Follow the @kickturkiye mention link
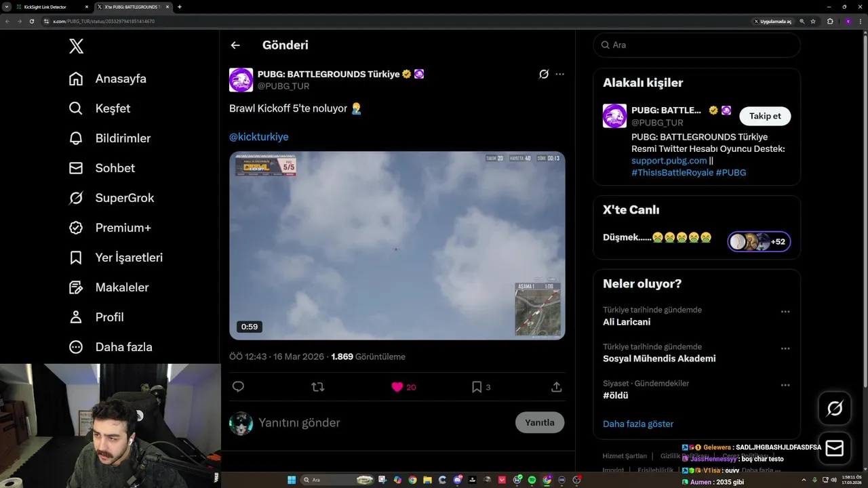This screenshot has width=868, height=488. click(258, 137)
